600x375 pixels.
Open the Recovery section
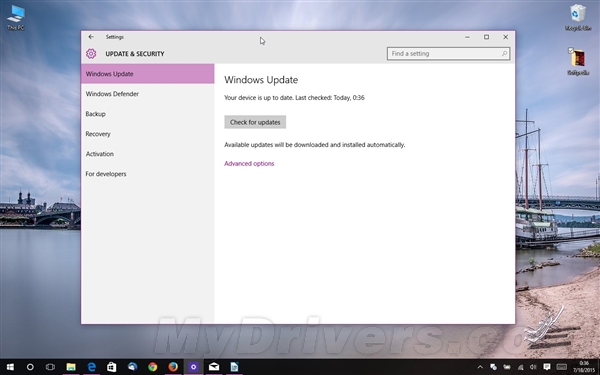(x=148, y=134)
